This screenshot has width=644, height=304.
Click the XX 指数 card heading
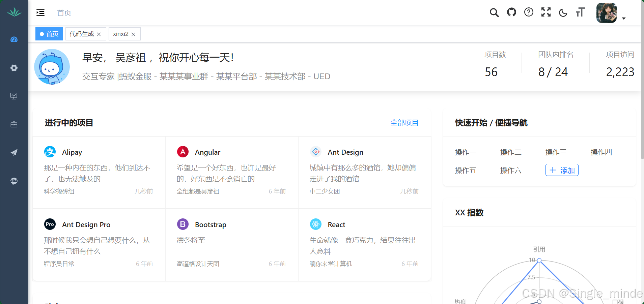tap(469, 213)
